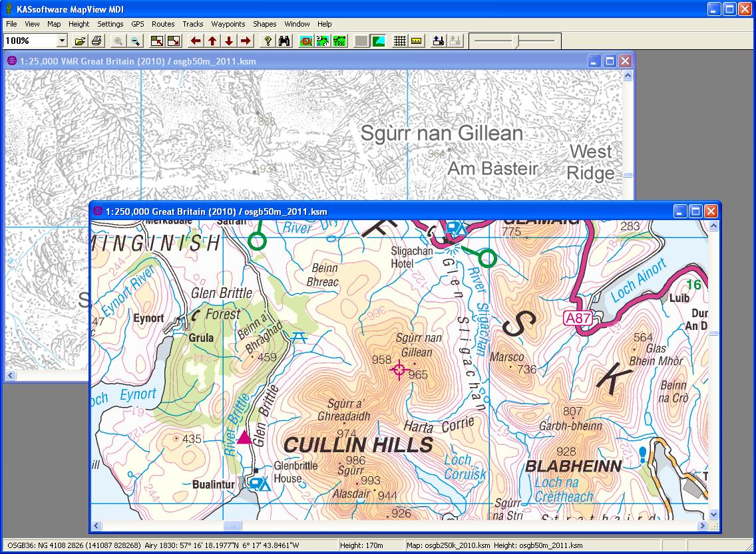Click the GPS upload icon
The height and width of the screenshot is (554, 756).
click(x=439, y=41)
